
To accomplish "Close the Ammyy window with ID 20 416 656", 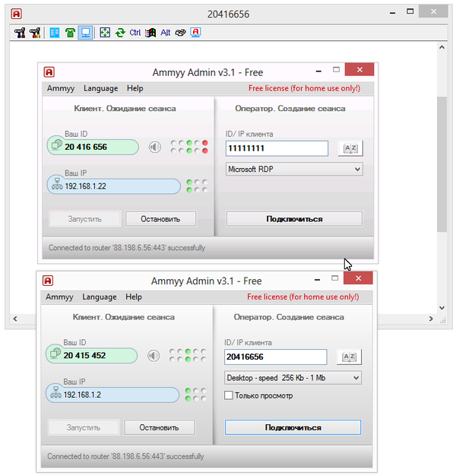I will 359,70.
